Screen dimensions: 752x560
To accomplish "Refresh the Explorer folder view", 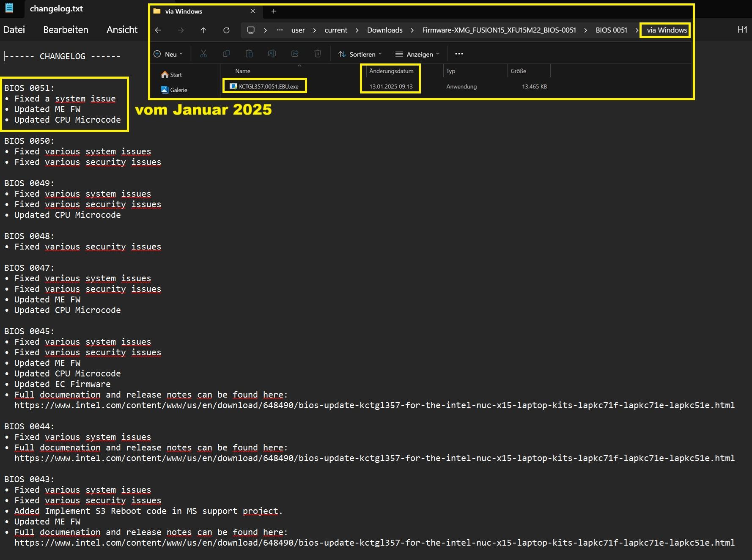I will [x=226, y=30].
